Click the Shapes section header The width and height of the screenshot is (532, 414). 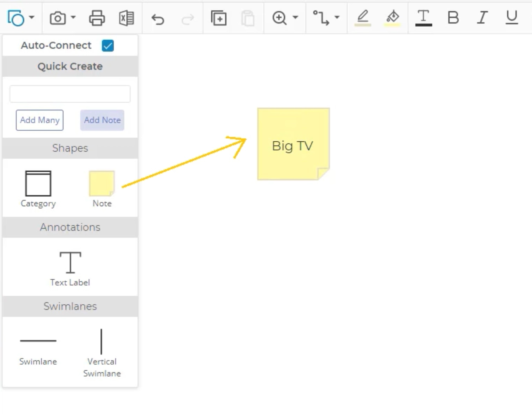[x=70, y=148]
